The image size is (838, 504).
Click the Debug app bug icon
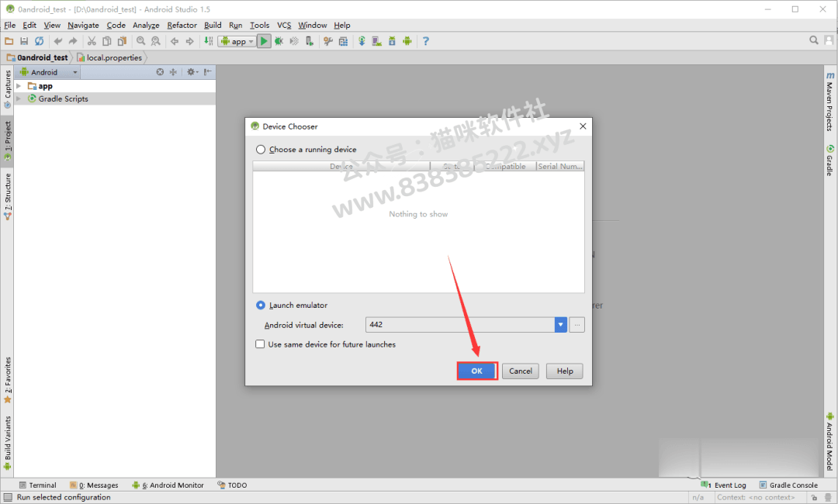click(279, 41)
